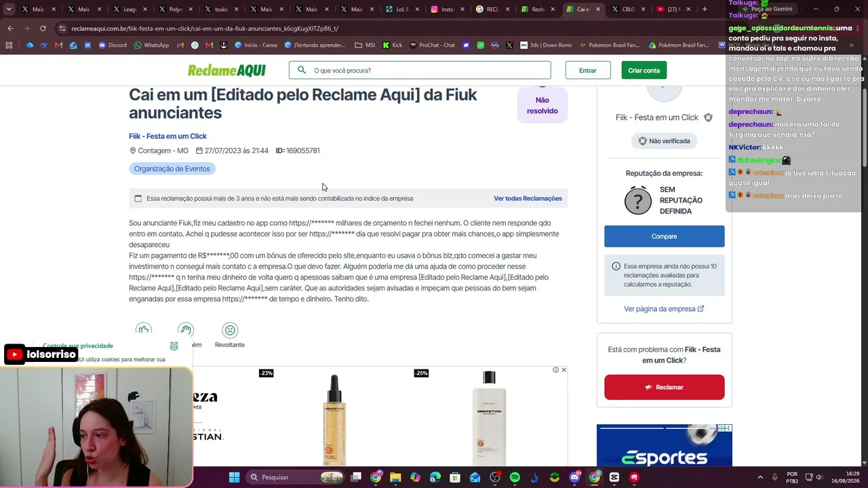Open the apps grid in the bookmarks bar
868x488 pixels.
(9, 45)
